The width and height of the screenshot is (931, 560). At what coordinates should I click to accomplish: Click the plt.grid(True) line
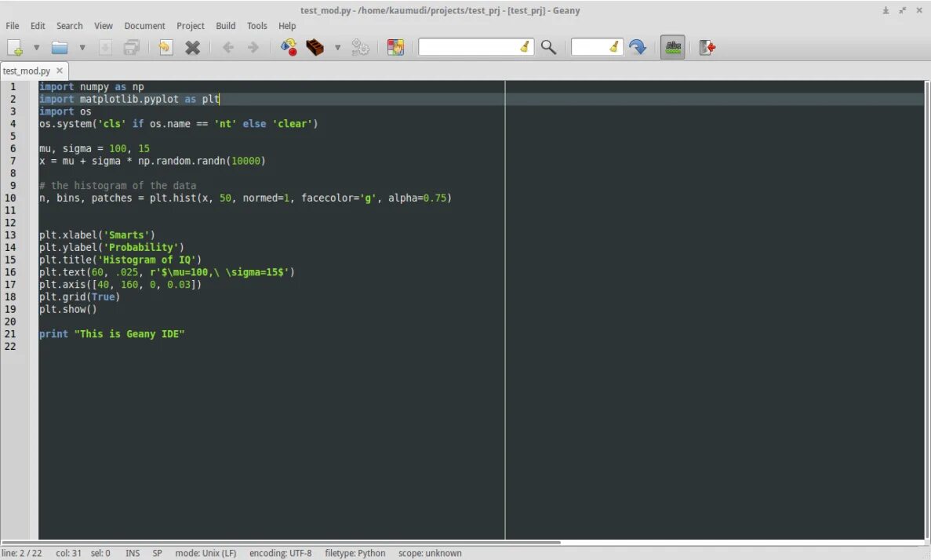[x=79, y=297]
